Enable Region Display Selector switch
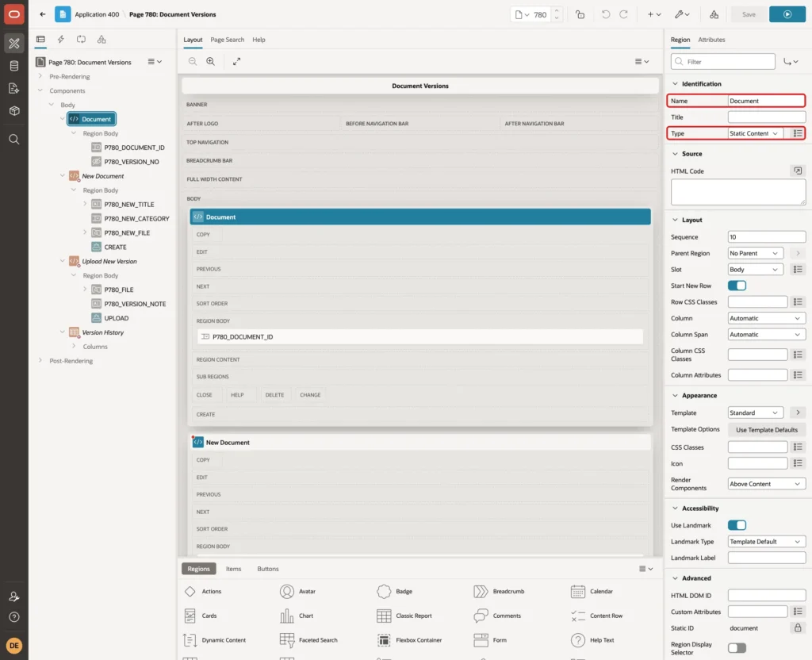This screenshot has height=660, width=812. coord(737,648)
